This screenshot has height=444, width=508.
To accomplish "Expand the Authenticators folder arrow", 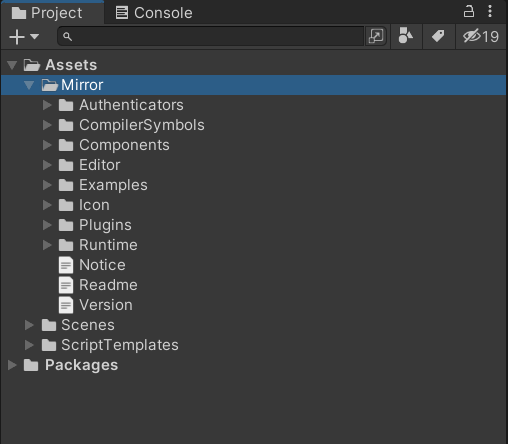I will pyautogui.click(x=47, y=105).
